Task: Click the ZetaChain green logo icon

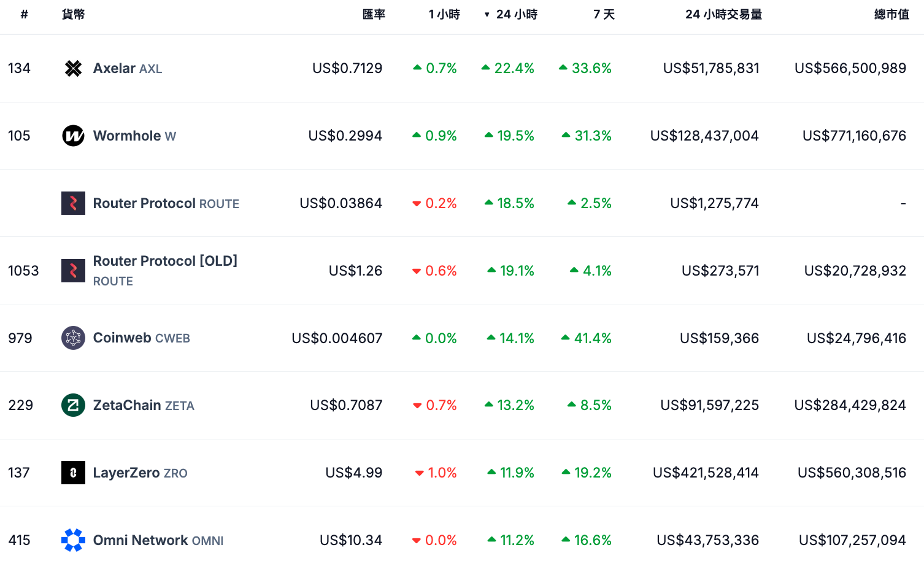Action: [73, 405]
